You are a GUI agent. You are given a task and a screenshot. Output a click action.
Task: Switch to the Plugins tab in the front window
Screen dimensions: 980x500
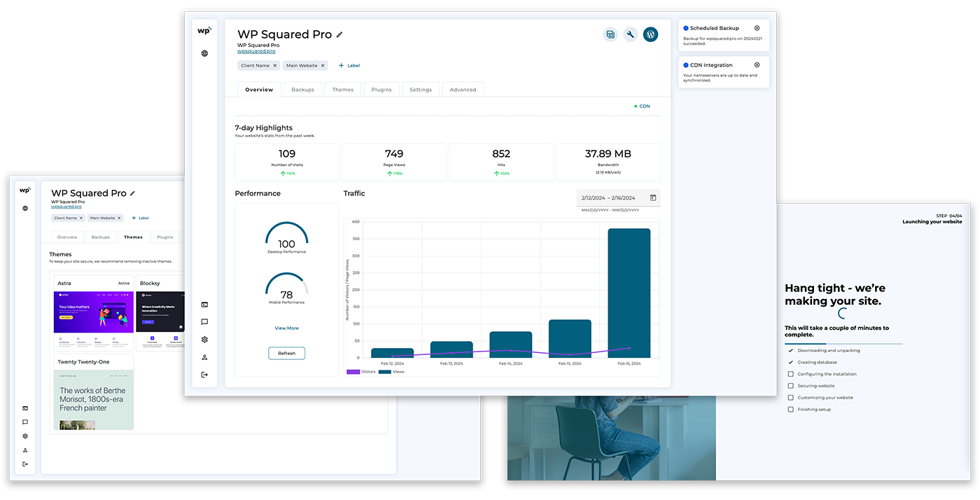coord(381,90)
